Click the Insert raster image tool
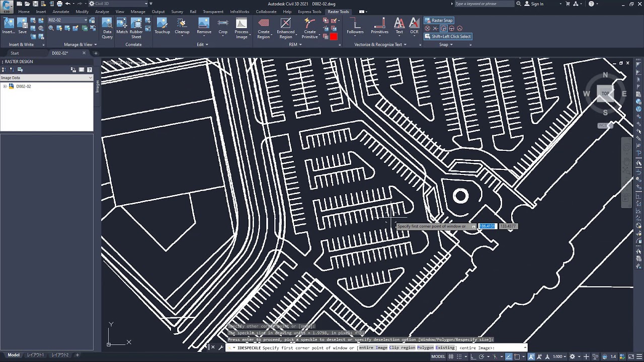This screenshot has height=362, width=644. point(9,26)
